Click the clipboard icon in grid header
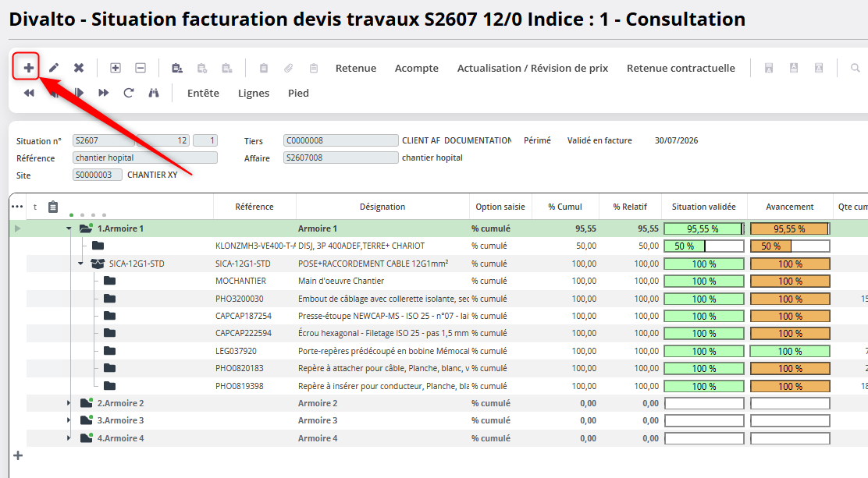The height and width of the screenshot is (478, 868). coord(53,207)
